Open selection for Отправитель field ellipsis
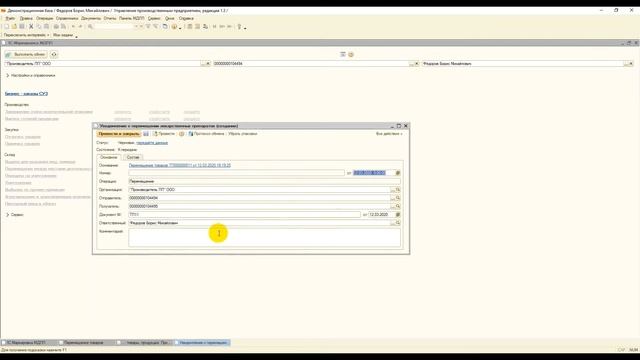 [x=393, y=198]
